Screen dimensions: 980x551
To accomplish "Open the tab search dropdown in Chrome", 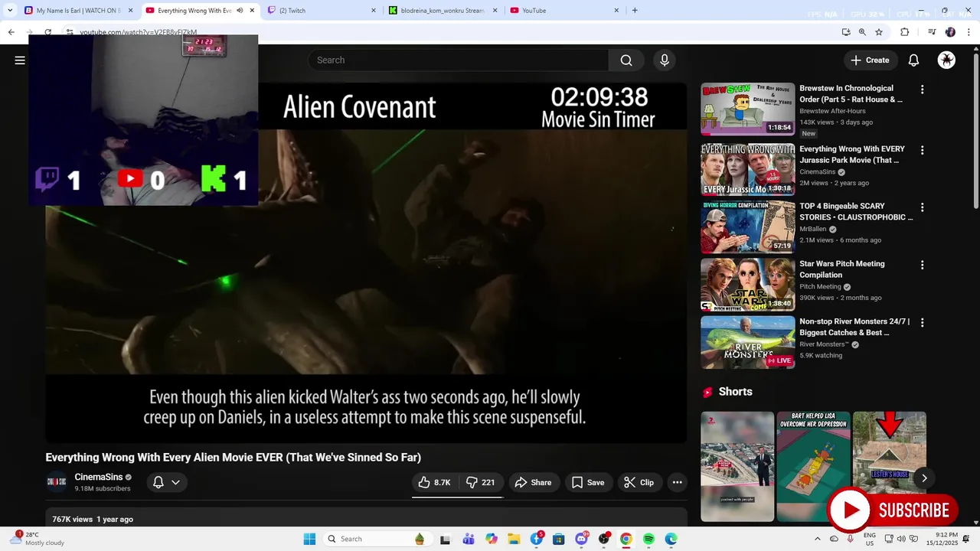I will (10, 11).
